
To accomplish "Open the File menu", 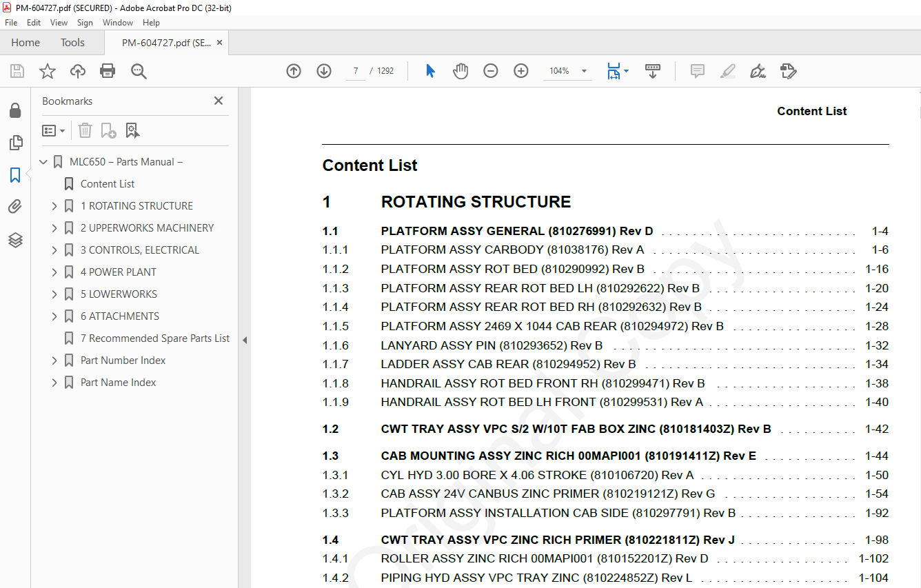I will click(11, 23).
